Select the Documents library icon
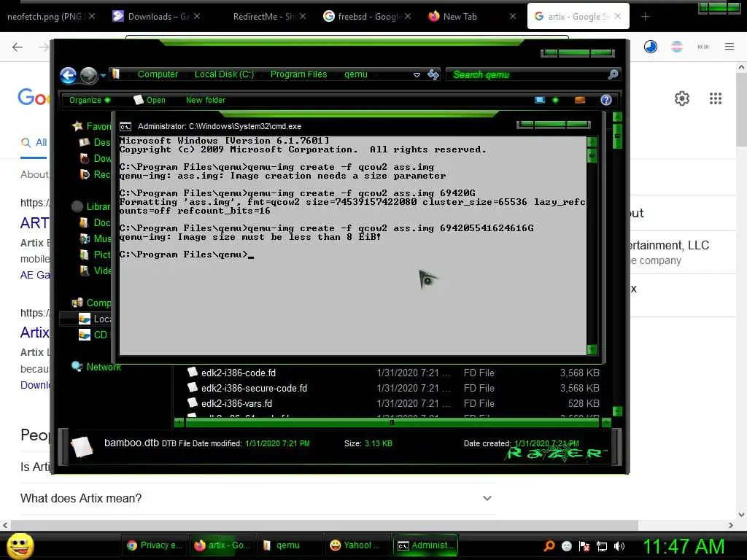The image size is (747, 560). point(85,222)
